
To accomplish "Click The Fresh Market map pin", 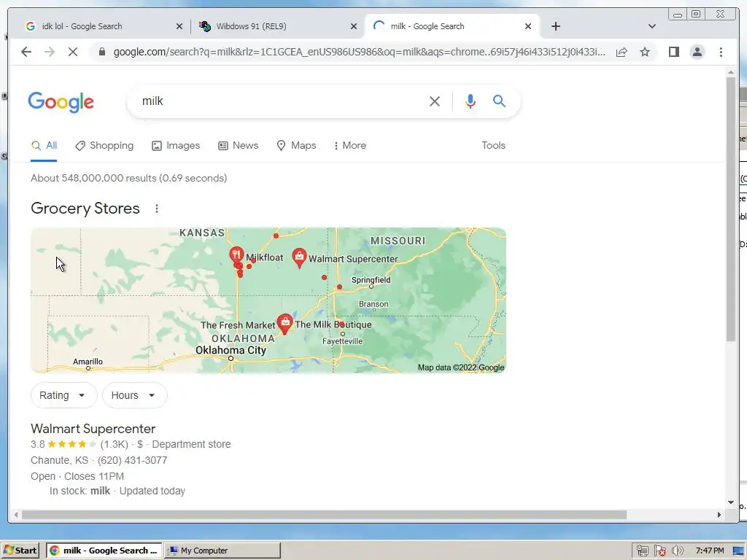I will coord(285,324).
